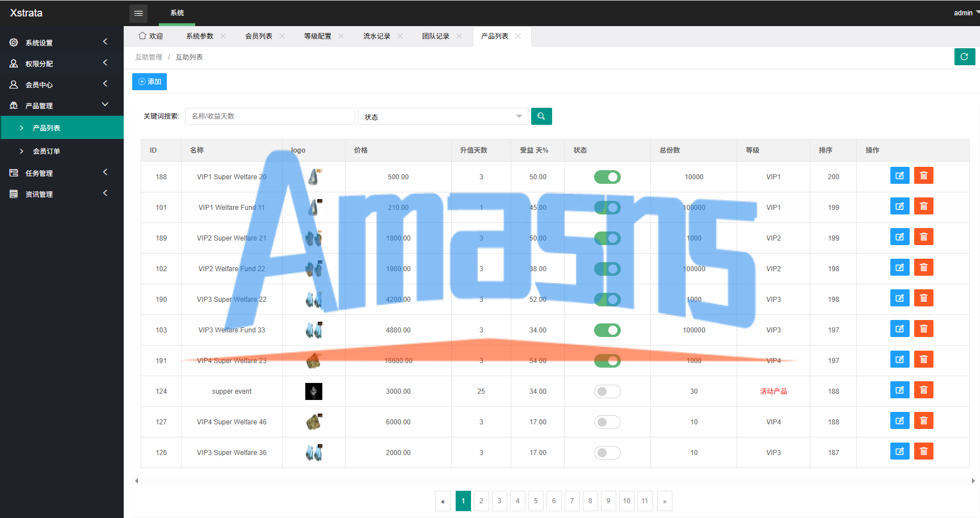Delete the VIP3 Super Welfare 36 row
This screenshot has height=518, width=980.
click(x=924, y=452)
